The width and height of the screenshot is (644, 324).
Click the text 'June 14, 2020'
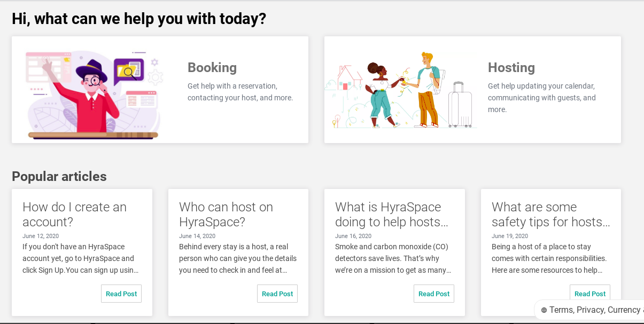pos(197,236)
